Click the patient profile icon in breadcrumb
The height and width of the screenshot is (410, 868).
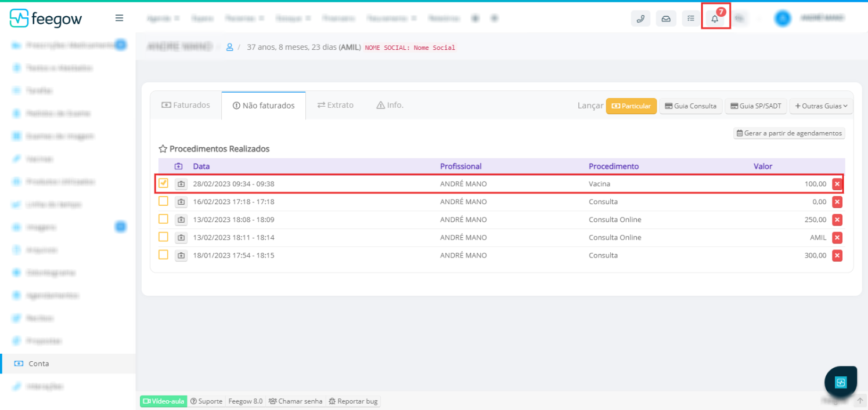tap(229, 47)
